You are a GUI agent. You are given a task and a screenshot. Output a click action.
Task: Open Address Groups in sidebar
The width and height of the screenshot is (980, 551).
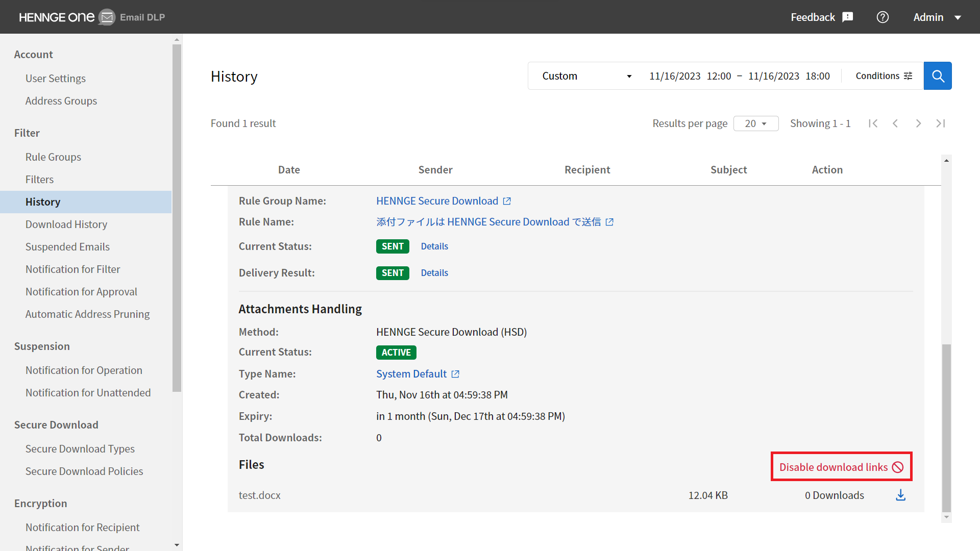pyautogui.click(x=61, y=101)
